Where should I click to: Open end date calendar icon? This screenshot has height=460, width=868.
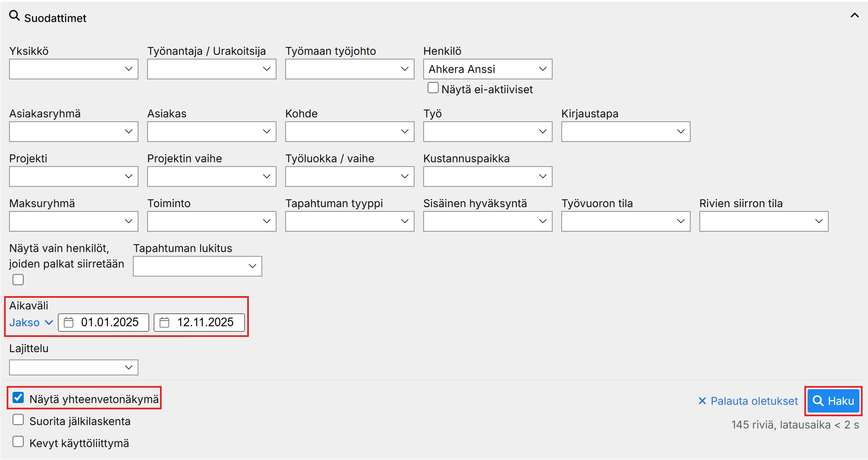pyautogui.click(x=164, y=322)
